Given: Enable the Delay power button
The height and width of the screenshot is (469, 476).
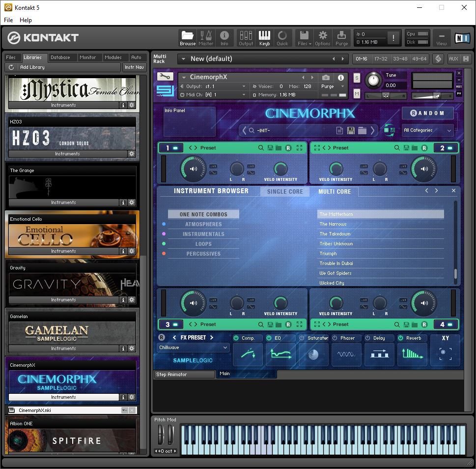Looking at the screenshot, I should click(367, 338).
